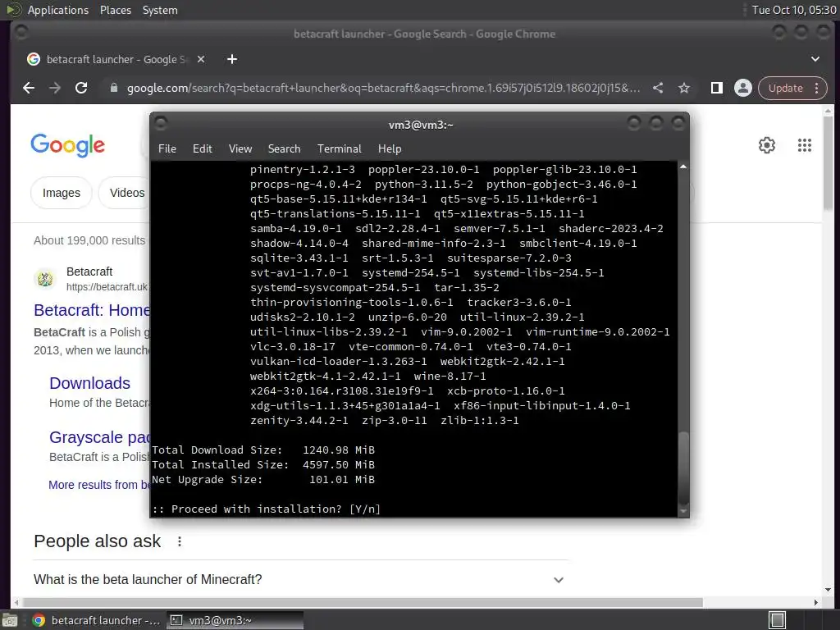Click the Betacraft https://betacraft.uk URL text

(x=107, y=287)
